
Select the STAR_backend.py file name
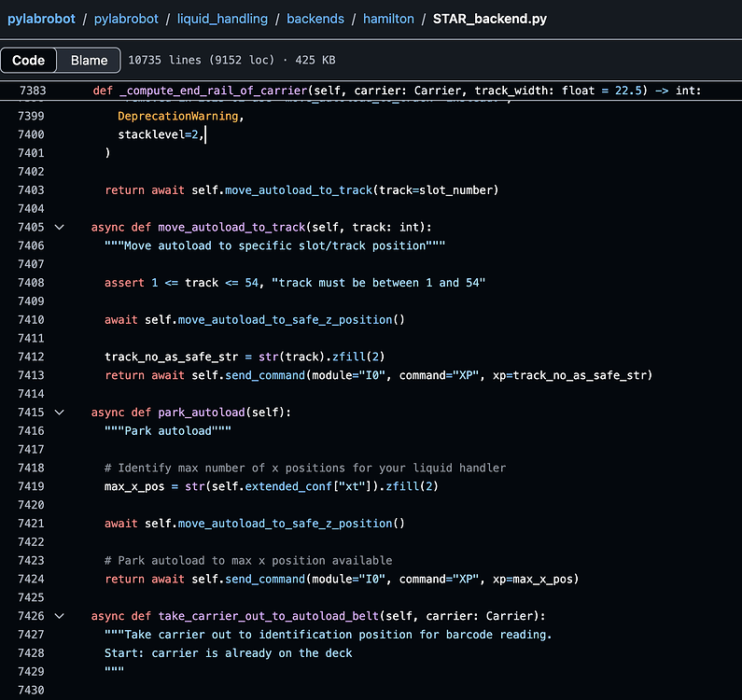[490, 19]
